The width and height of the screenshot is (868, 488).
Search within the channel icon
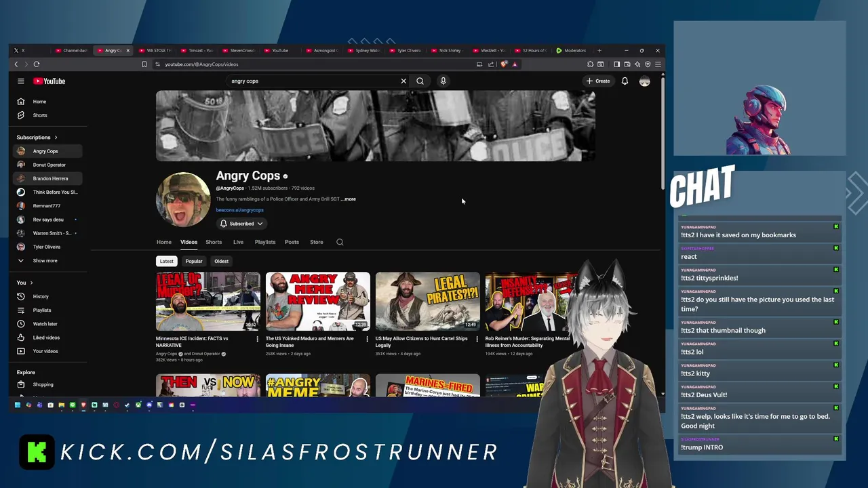[x=340, y=242]
